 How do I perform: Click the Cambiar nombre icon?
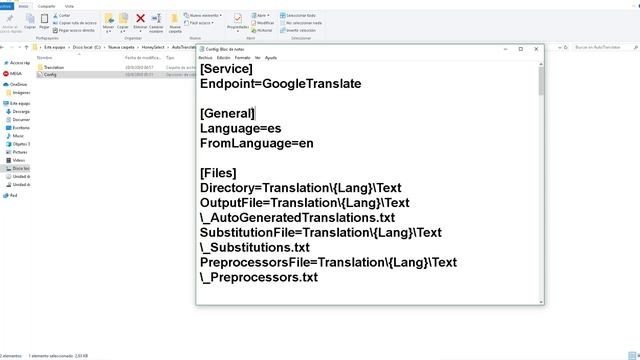point(156,18)
